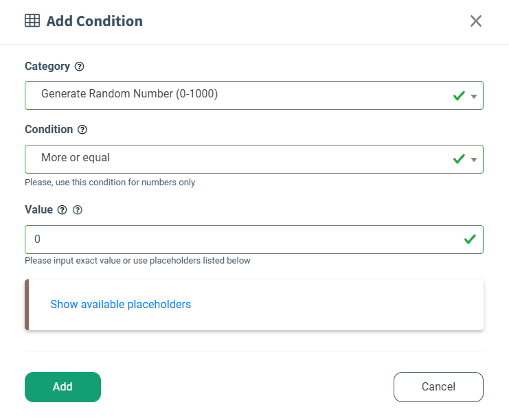Open the help icon beside the Condition label

pyautogui.click(x=82, y=130)
